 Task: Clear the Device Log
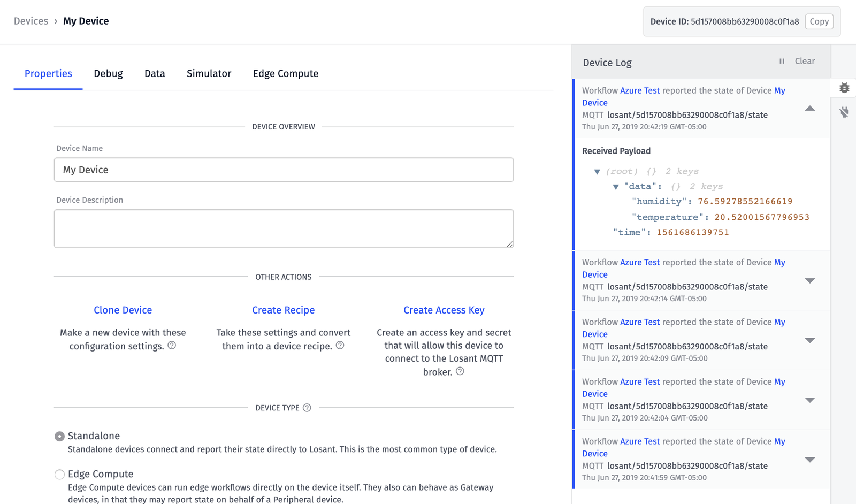click(x=805, y=62)
